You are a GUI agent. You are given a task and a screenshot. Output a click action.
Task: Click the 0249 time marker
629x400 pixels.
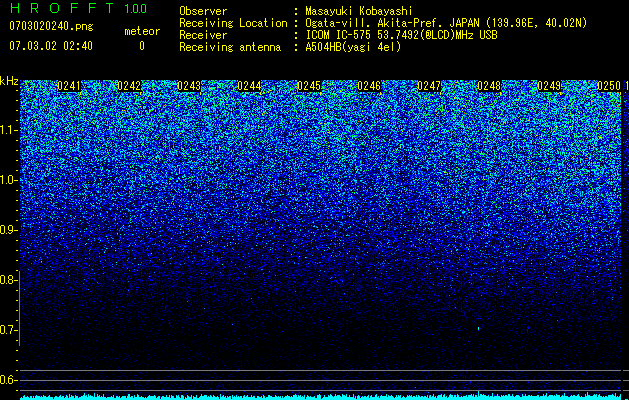(x=549, y=86)
